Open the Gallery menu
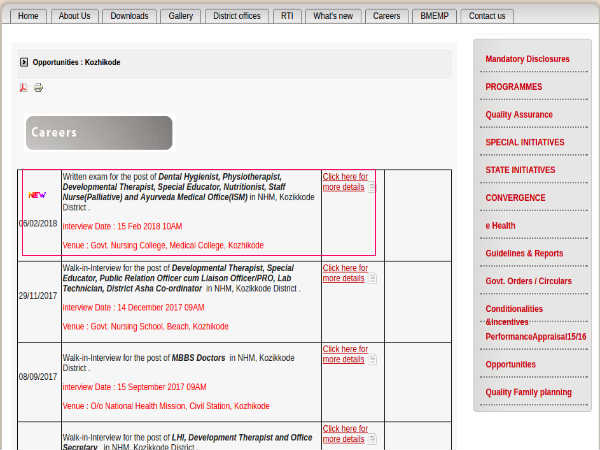Screen dimensions: 600x450 [181, 16]
